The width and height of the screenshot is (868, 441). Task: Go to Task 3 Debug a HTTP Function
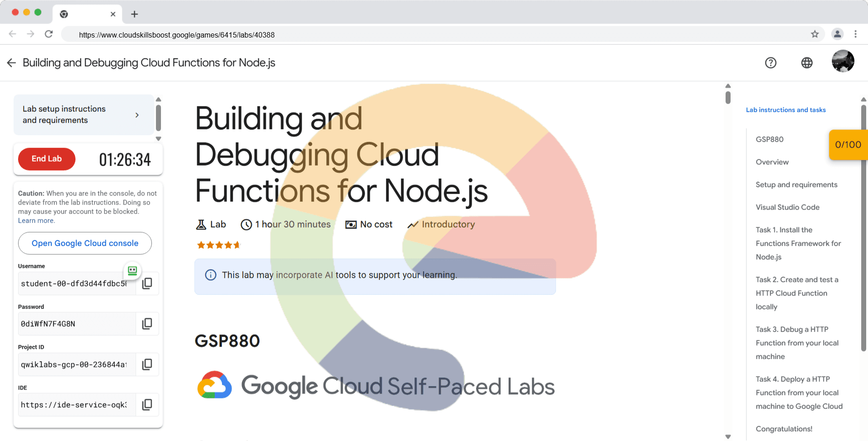[x=797, y=343]
